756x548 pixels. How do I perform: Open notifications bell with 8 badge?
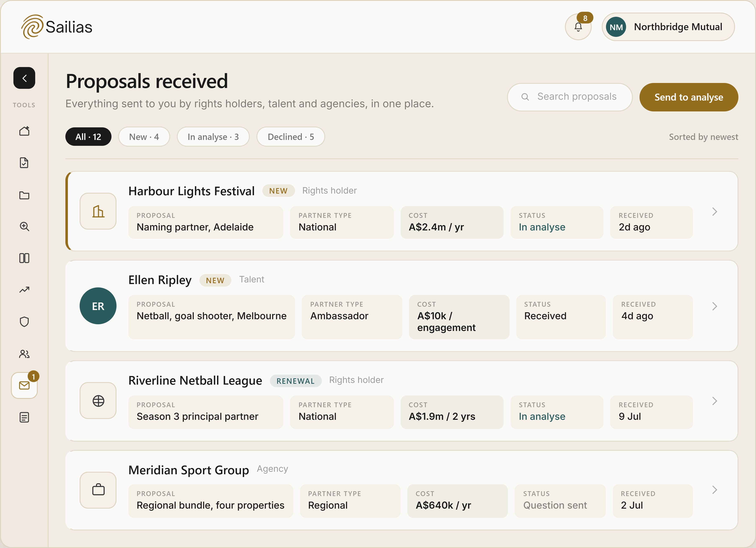578,27
